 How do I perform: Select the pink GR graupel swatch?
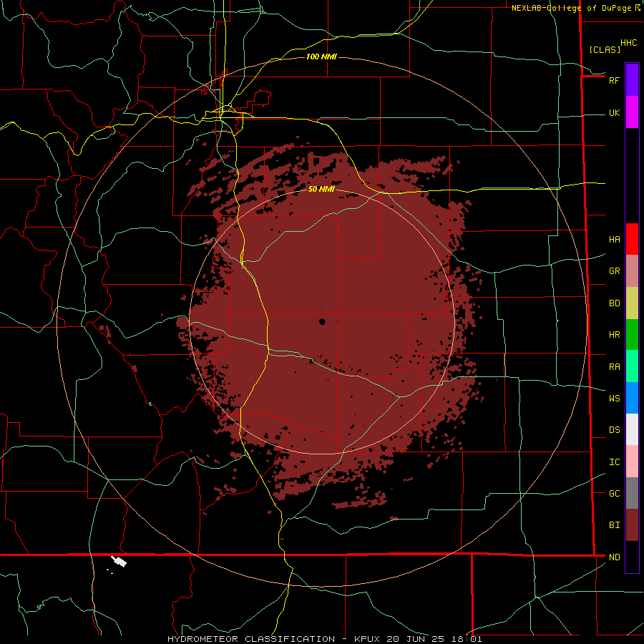click(x=632, y=271)
